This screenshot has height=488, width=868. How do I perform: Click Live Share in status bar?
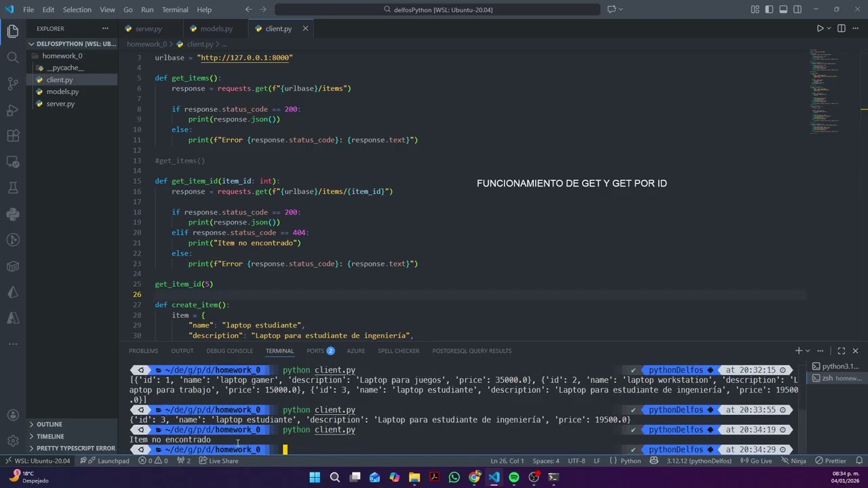(x=218, y=461)
